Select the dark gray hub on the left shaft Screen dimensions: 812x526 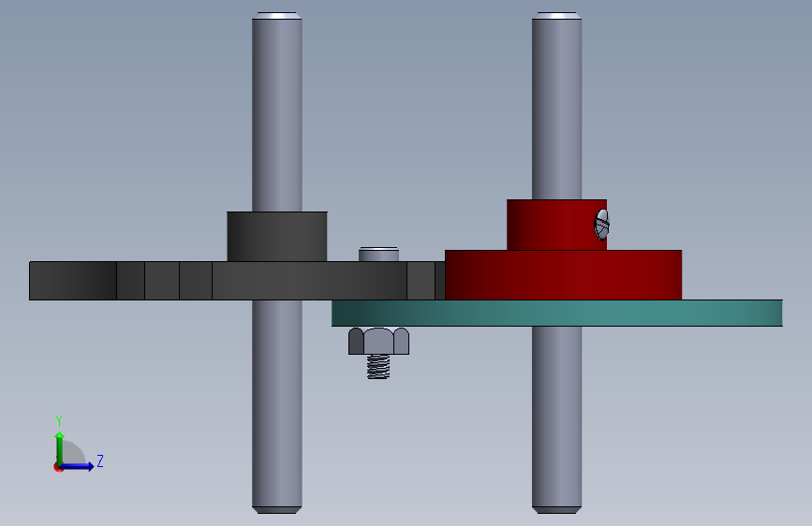[277, 237]
